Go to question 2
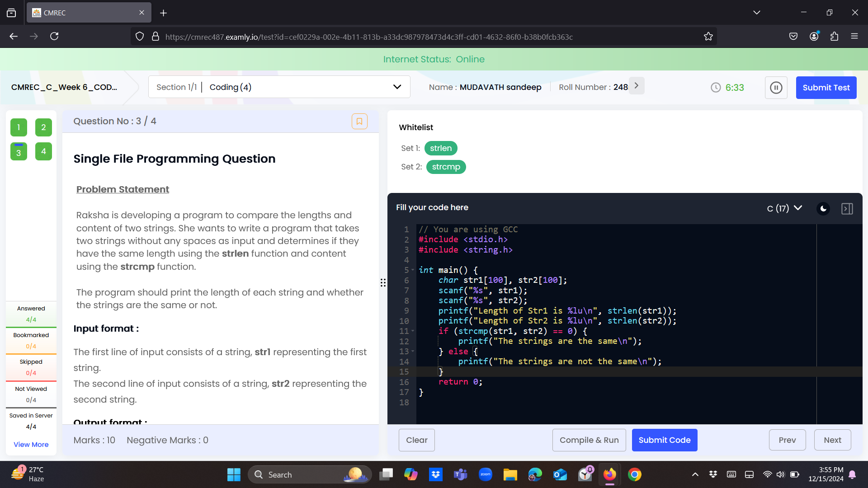The width and height of the screenshot is (868, 488). [x=43, y=127]
